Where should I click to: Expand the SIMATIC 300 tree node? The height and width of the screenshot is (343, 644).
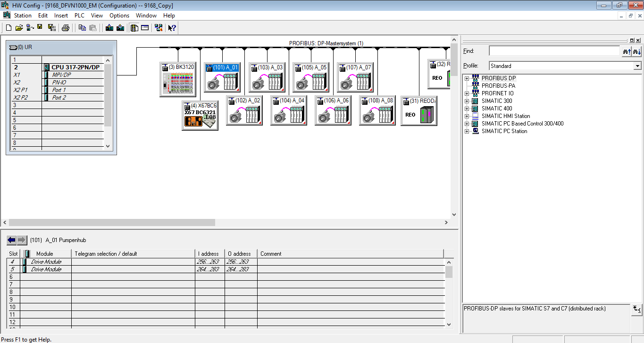coord(467,101)
